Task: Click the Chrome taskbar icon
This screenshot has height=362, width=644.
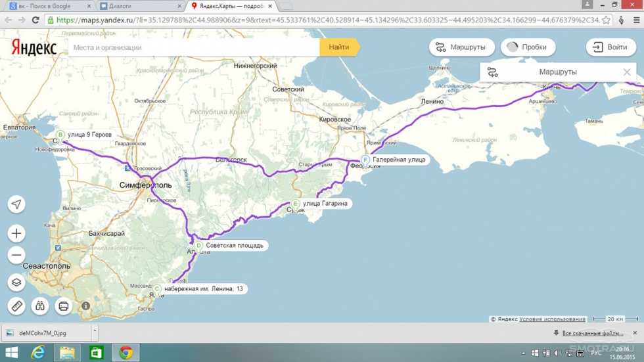Action: click(x=126, y=353)
